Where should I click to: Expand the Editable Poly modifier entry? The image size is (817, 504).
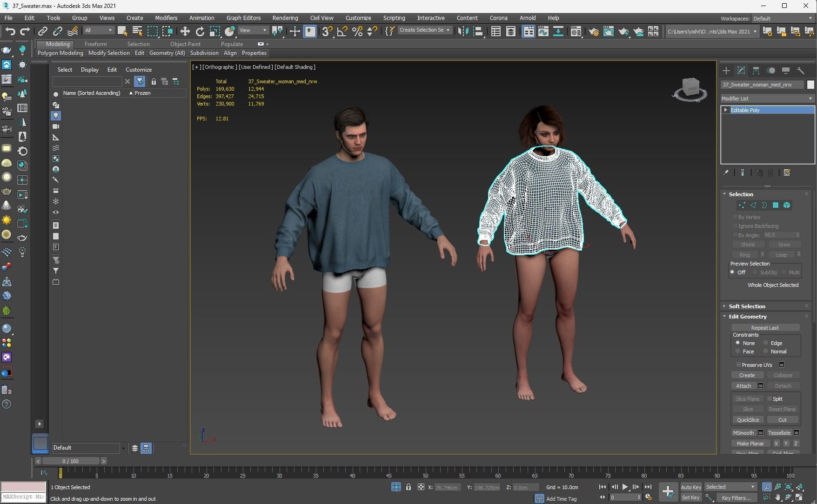pos(725,110)
